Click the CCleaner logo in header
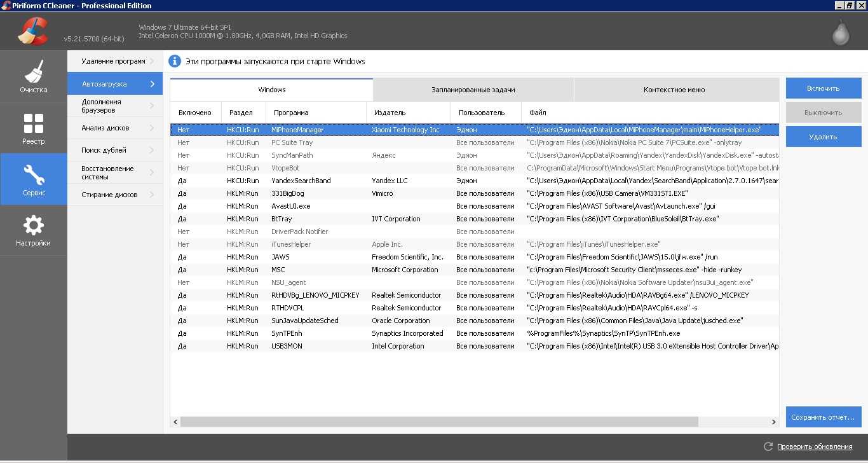 (32, 31)
